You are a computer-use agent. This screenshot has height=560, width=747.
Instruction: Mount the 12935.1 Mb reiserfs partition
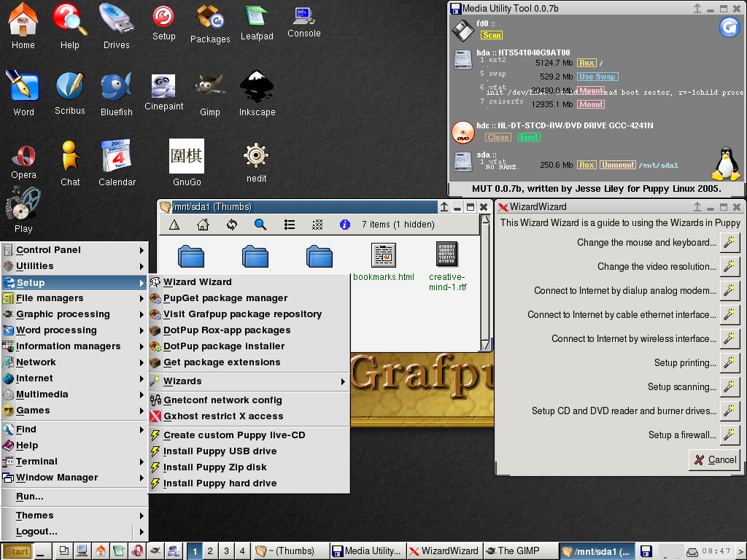pyautogui.click(x=591, y=104)
